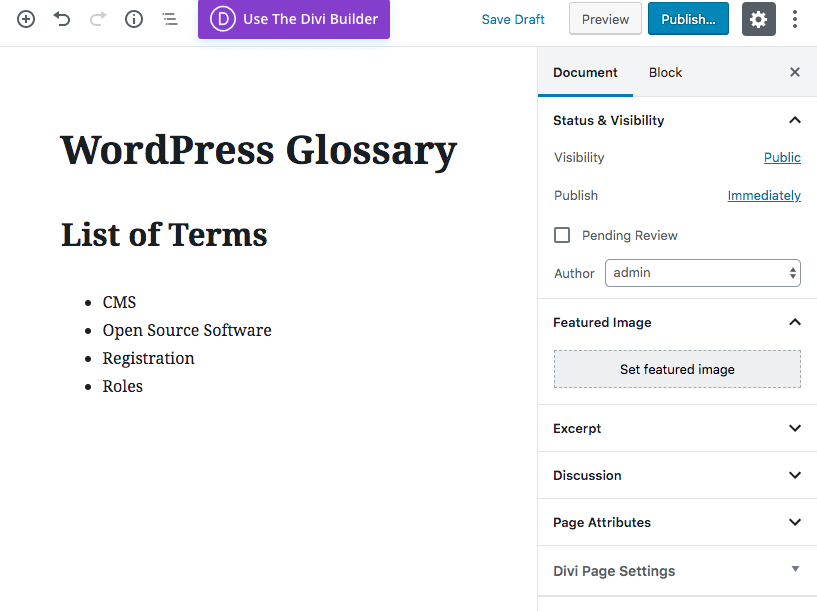Enable the Pending Review checkbox

(x=562, y=235)
